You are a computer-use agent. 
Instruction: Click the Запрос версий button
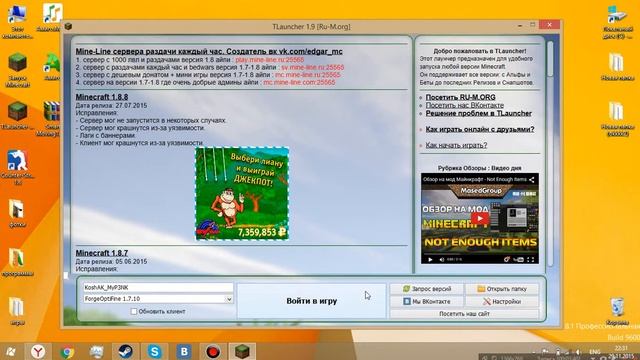(427, 289)
